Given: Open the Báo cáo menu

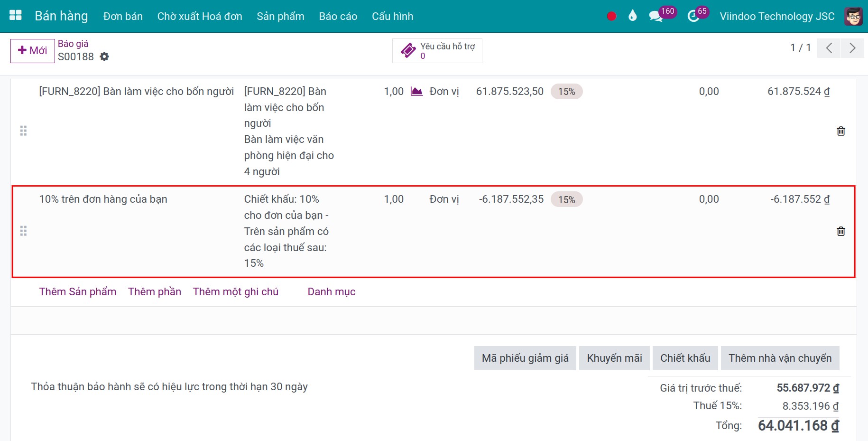Looking at the screenshot, I should tap(338, 16).
